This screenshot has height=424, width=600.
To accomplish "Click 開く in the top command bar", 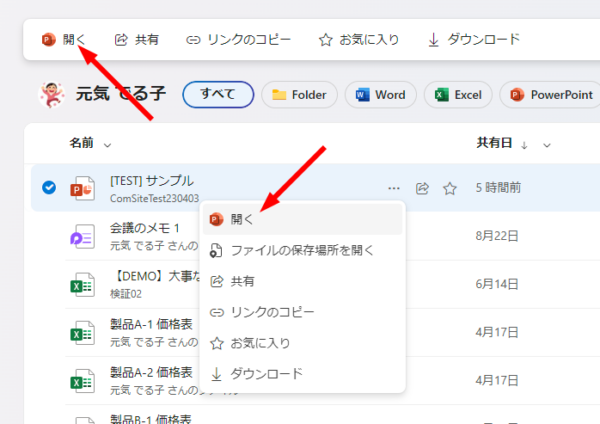I will (64, 39).
